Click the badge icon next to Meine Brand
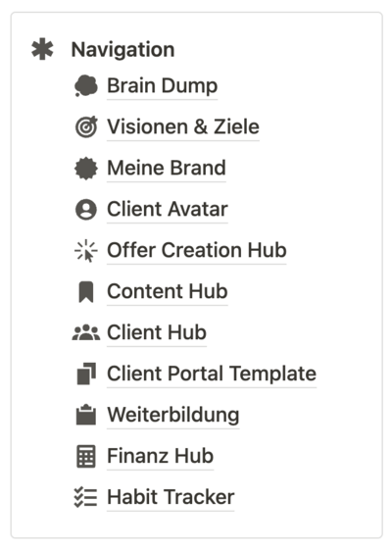392x549 pixels. point(86,168)
